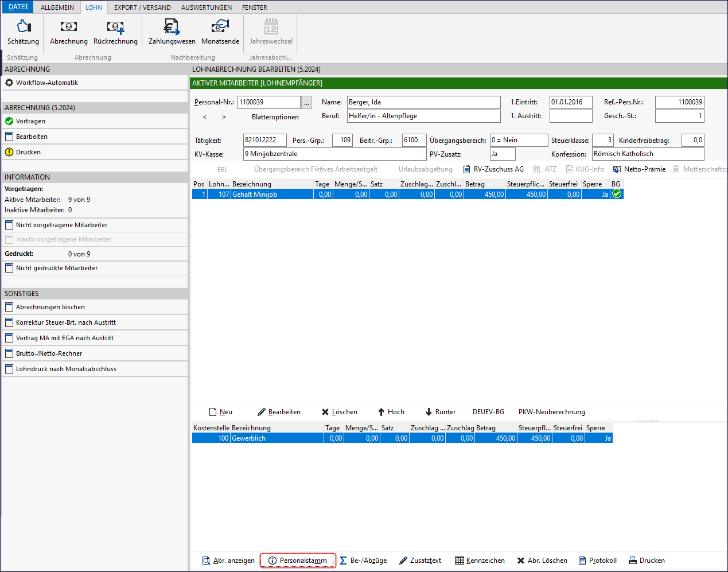
Task: Open DEUEV-BG settings
Action: click(488, 412)
